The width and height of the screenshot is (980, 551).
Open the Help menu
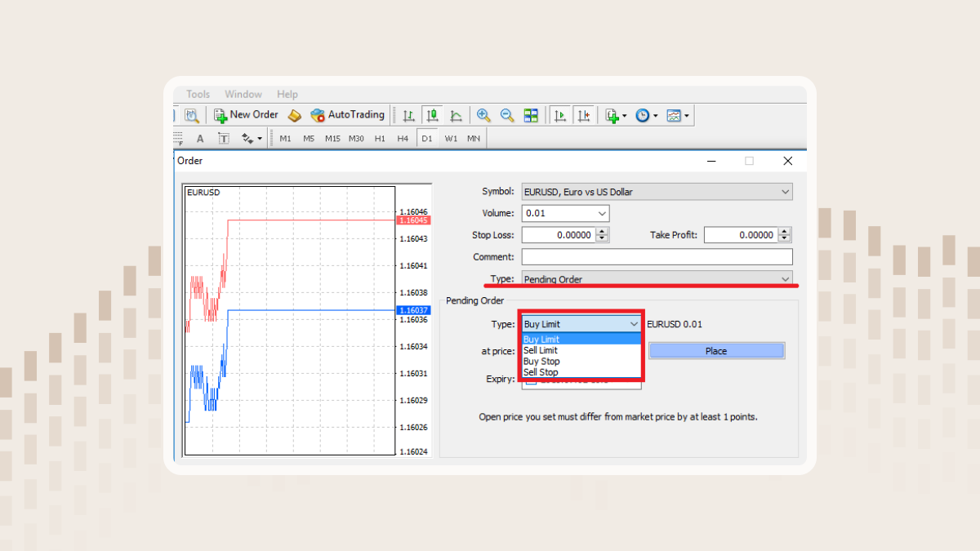click(x=287, y=95)
